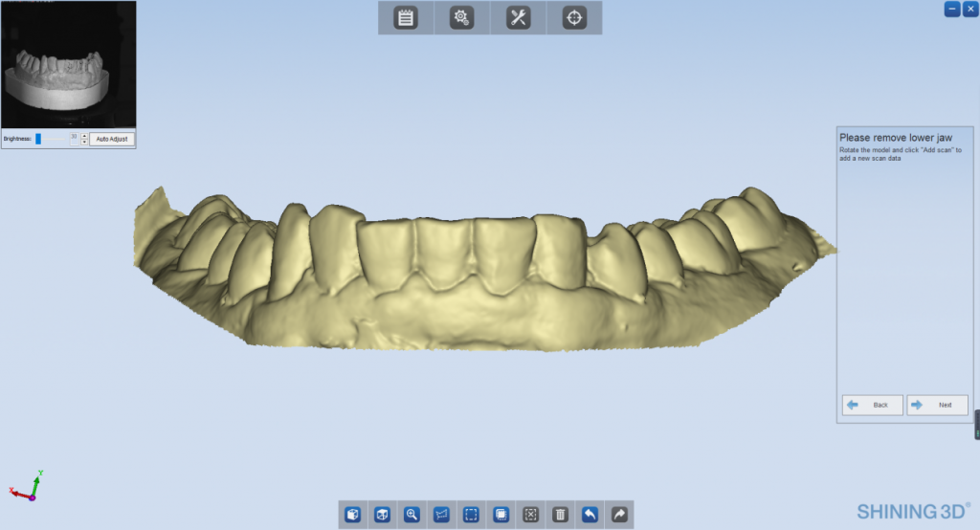980x530 pixels.
Task: Undo the last action with left arrow
Action: 590,515
